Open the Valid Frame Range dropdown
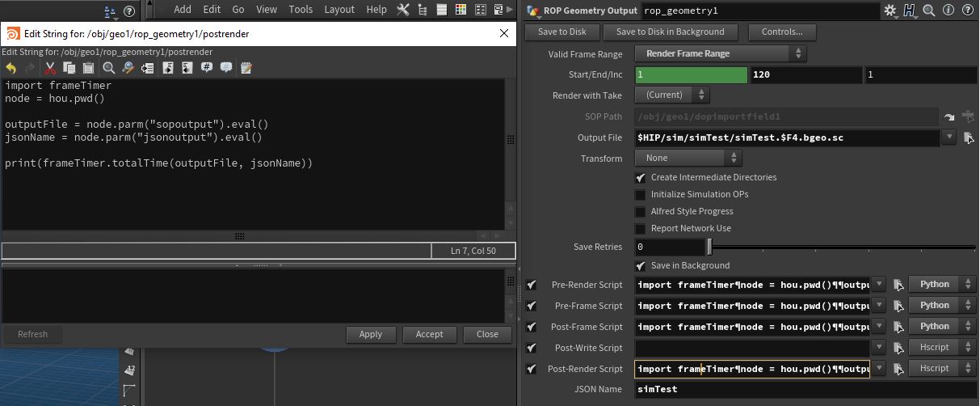Image resolution: width=980 pixels, height=406 pixels. pos(721,53)
